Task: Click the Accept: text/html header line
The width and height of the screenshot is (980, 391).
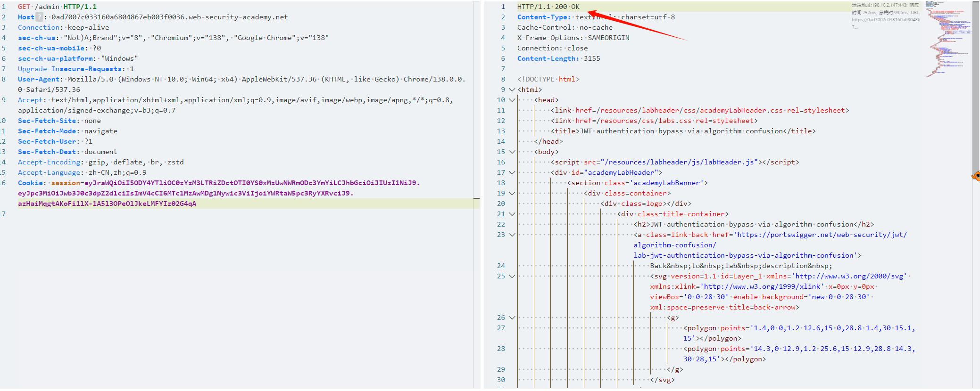Action: point(235,105)
